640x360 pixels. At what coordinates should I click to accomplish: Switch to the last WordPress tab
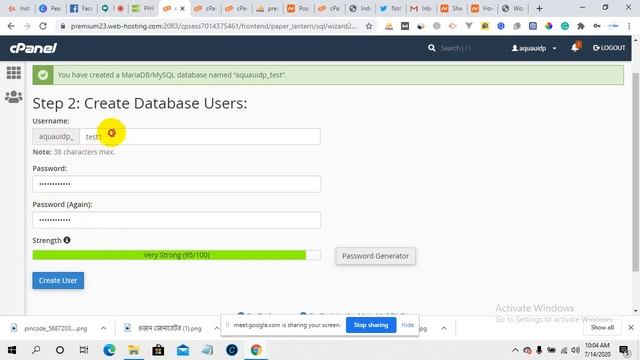click(513, 8)
